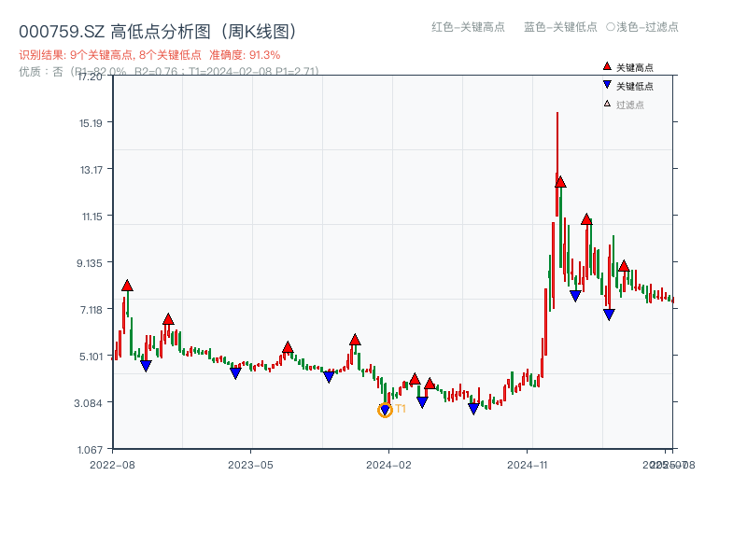The width and height of the screenshot is (747, 560).
Task: Click the highest red key-high marker near 15.19
Action: click(x=560, y=183)
